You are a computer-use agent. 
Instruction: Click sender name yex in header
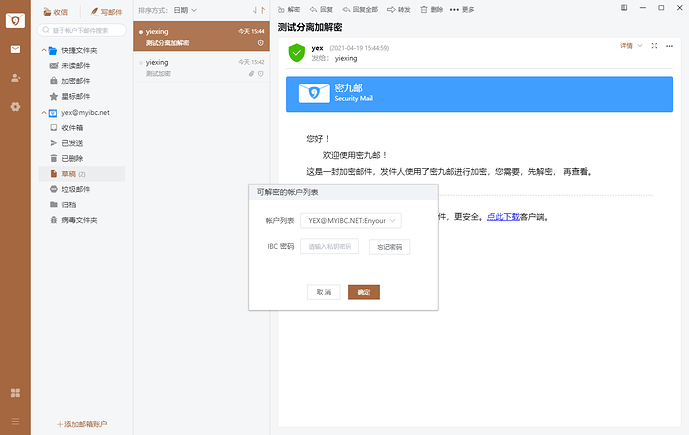tap(317, 48)
